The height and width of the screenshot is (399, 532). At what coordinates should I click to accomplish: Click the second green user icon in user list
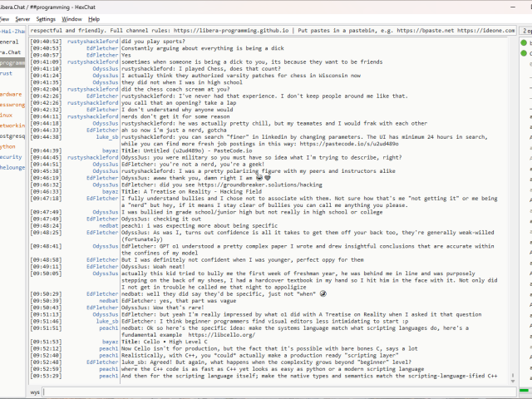point(525,53)
